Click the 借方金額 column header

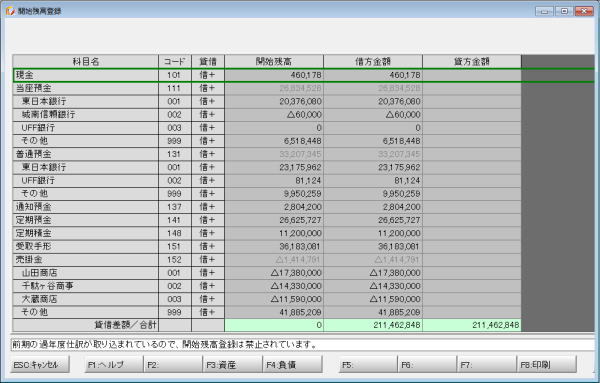pos(373,62)
